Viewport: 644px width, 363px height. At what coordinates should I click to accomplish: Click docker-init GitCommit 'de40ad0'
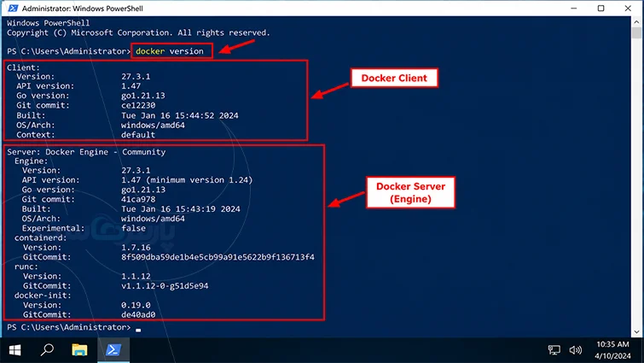[138, 315]
